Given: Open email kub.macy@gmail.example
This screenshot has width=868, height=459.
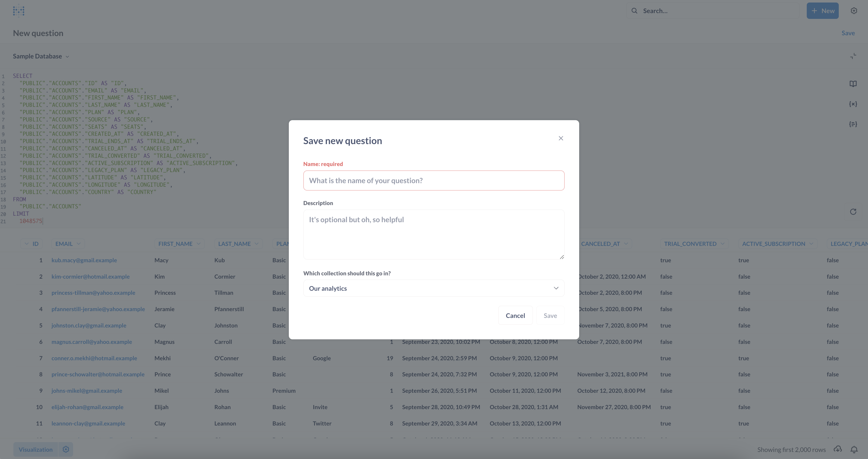Looking at the screenshot, I should (84, 260).
